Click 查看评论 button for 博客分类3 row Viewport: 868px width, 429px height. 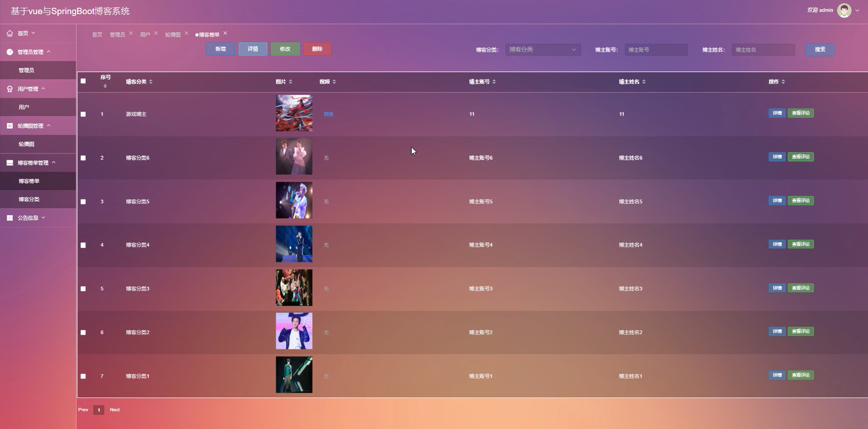[800, 288]
